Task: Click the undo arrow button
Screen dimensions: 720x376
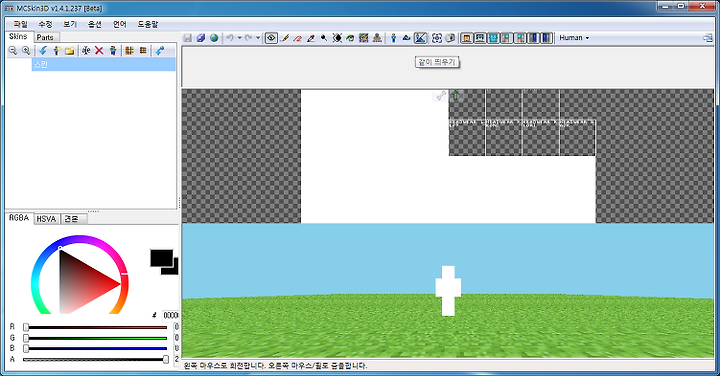Action: pyautogui.click(x=230, y=38)
